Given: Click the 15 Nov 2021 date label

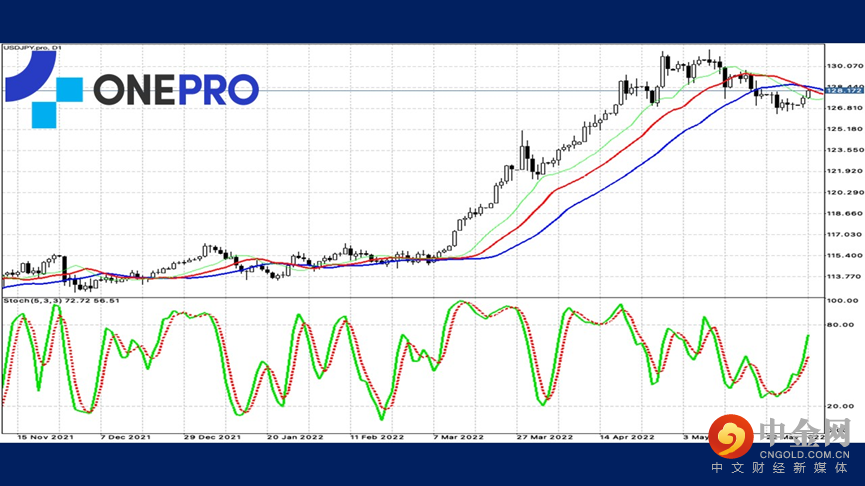Looking at the screenshot, I should 45,437.
